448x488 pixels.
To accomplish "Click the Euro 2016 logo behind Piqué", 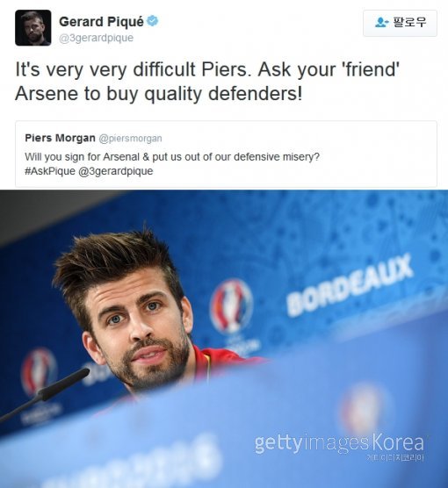I will pyautogui.click(x=231, y=307).
